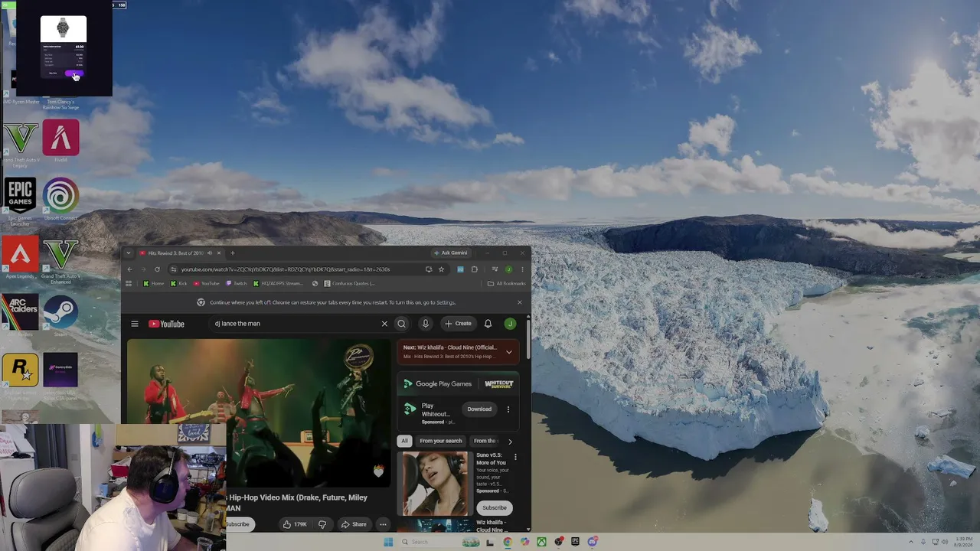The image size is (980, 551).
Task: Open the Ubisoft Connect desktop icon
Action: pyautogui.click(x=60, y=201)
